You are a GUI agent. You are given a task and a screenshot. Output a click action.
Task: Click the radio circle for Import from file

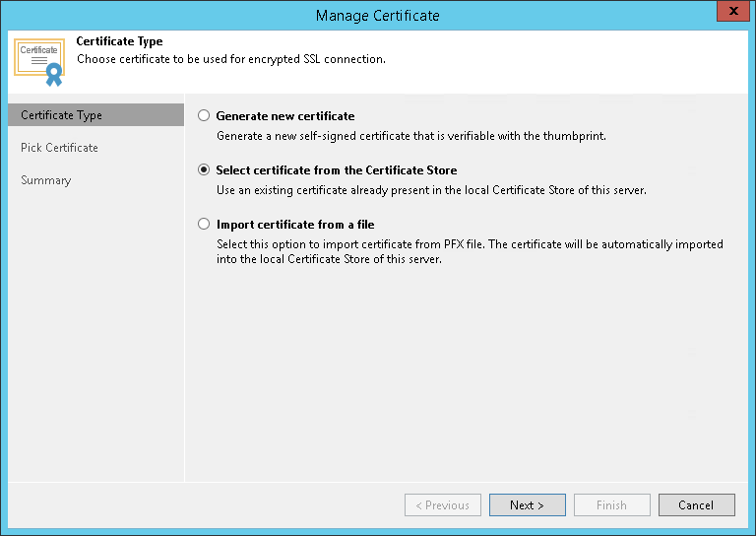coord(204,224)
